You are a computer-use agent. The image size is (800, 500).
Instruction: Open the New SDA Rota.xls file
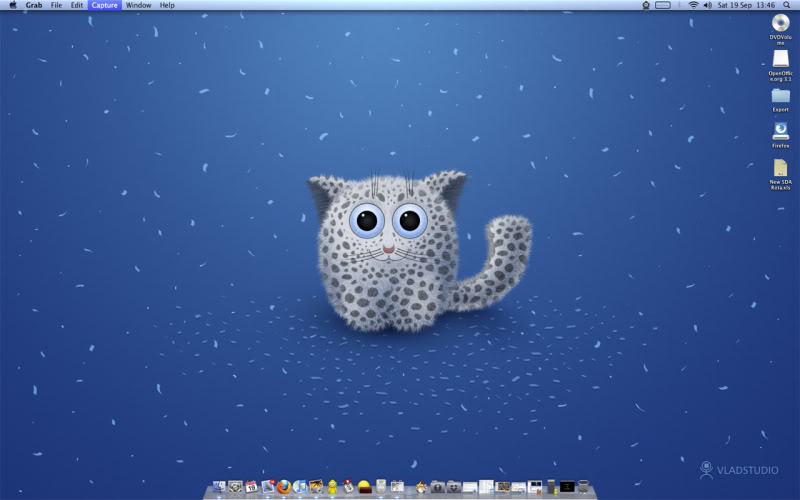pos(780,168)
